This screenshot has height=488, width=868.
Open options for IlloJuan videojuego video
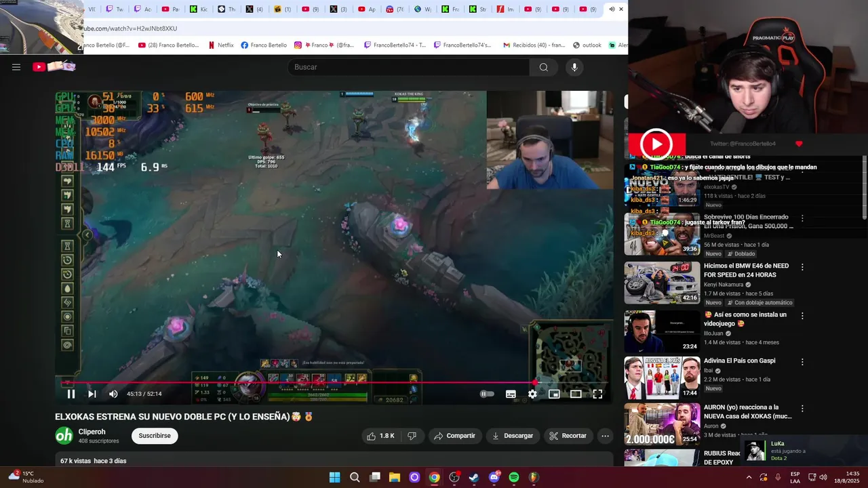click(x=802, y=316)
